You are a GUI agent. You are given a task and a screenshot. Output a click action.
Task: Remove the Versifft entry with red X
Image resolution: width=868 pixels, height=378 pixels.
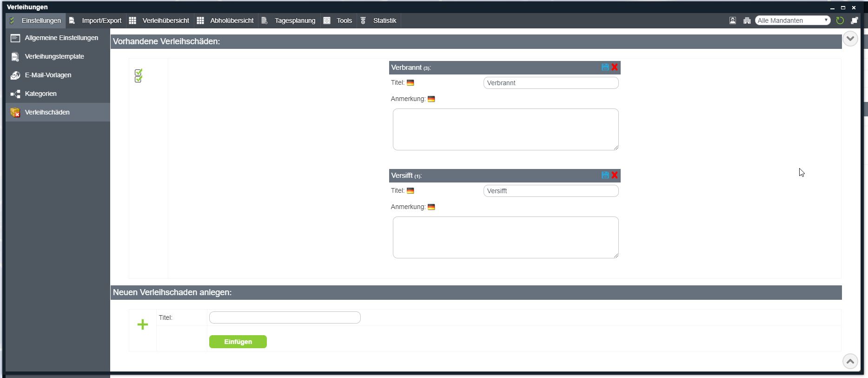click(615, 175)
